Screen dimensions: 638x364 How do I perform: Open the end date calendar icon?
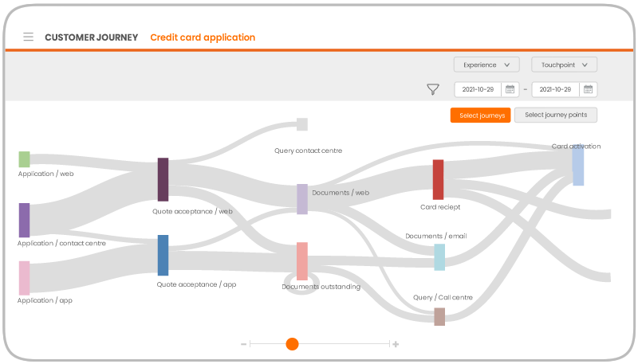click(588, 89)
